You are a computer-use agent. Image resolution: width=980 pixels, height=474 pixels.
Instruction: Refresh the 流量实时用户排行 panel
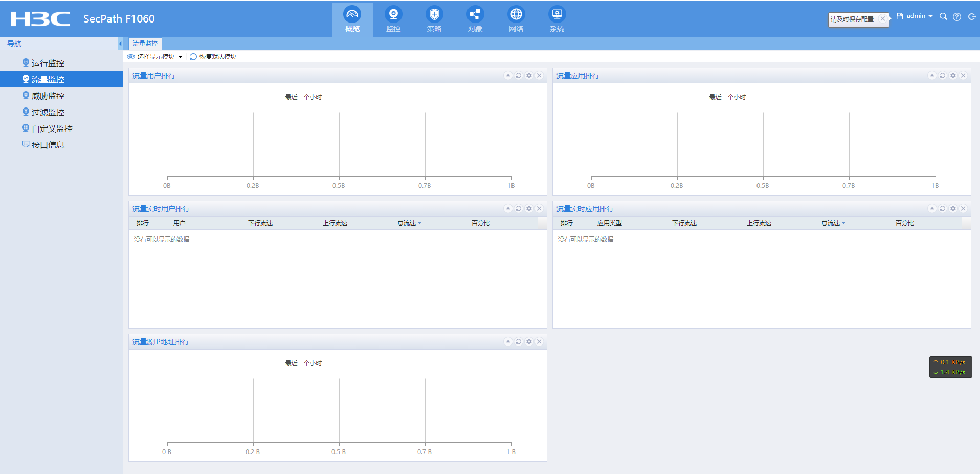tap(518, 208)
